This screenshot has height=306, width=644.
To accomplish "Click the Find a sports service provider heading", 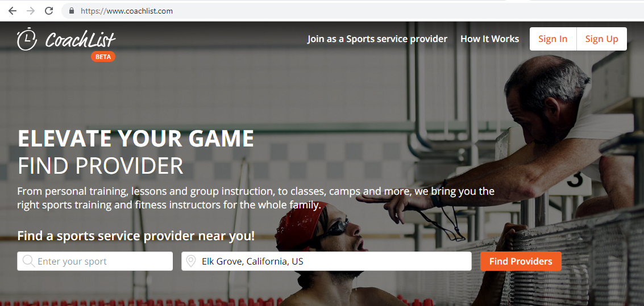I will [136, 236].
